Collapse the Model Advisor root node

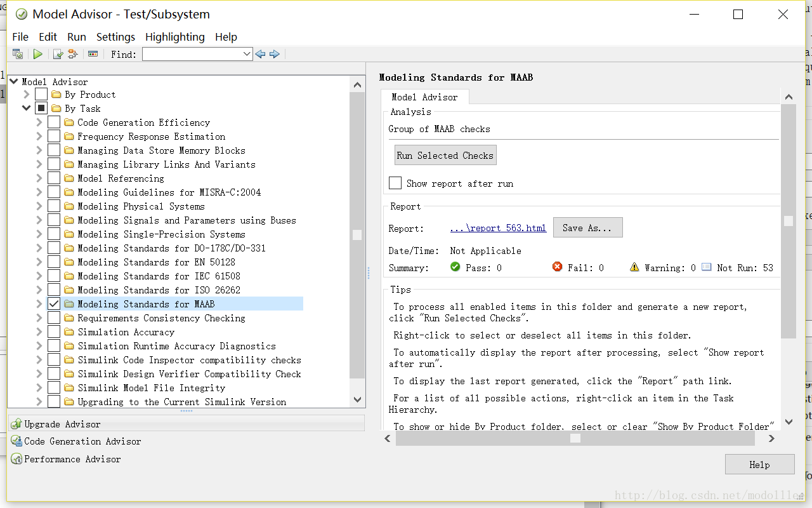click(14, 81)
